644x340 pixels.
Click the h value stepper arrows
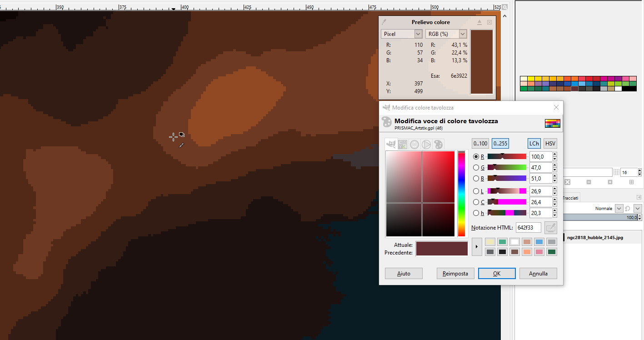(x=555, y=213)
